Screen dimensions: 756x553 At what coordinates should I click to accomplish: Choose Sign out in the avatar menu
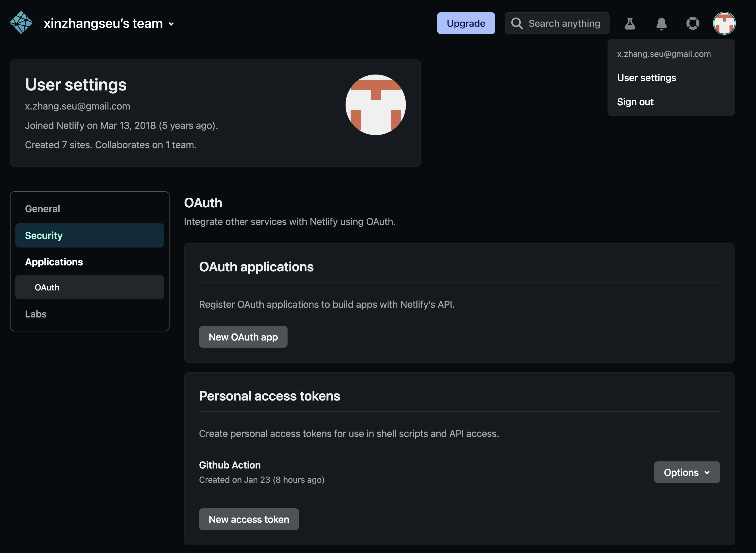click(x=635, y=102)
